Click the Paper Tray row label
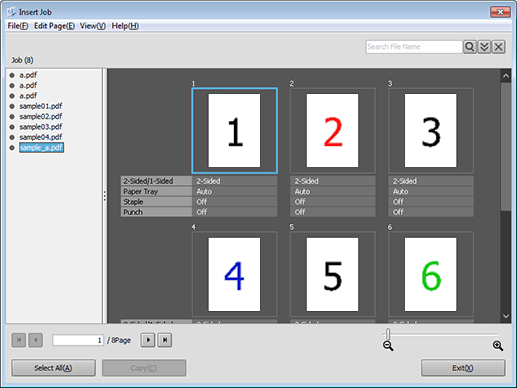 click(156, 191)
